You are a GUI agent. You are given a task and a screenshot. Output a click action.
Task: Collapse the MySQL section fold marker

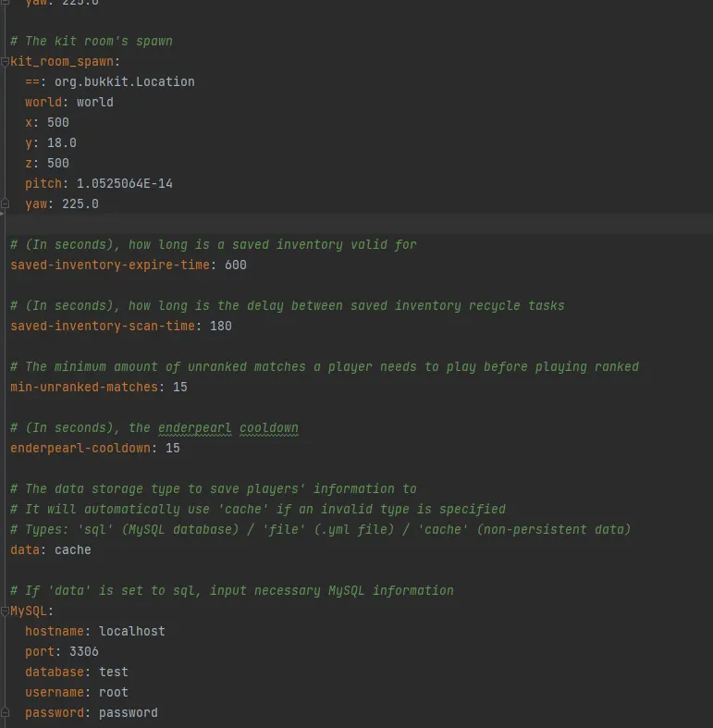tap(6, 611)
